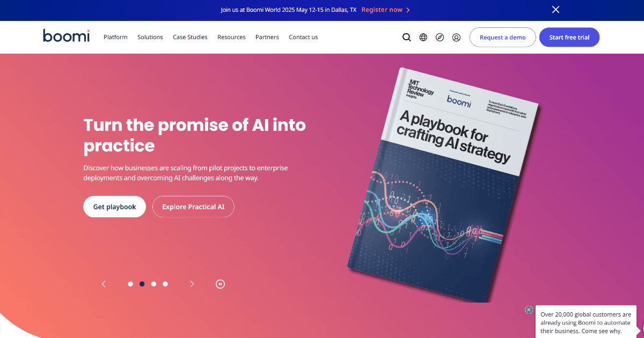Show the previous carousel slide

[x=104, y=284]
